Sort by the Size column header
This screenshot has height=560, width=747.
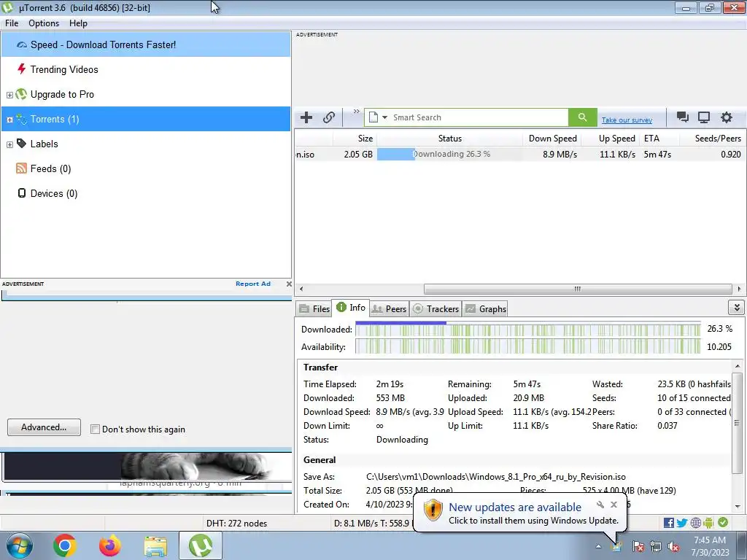(355, 138)
